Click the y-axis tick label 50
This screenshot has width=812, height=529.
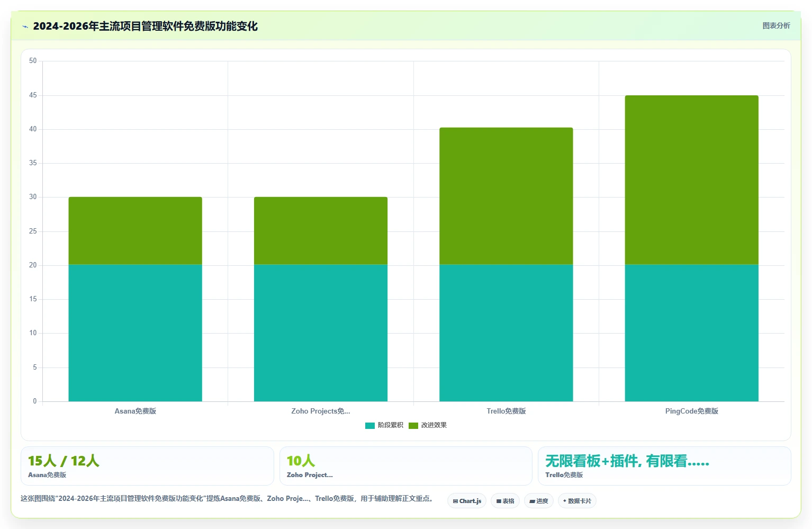tap(33, 61)
